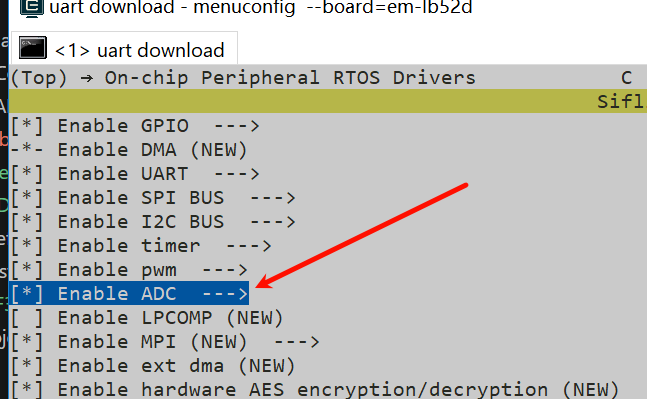
Task: Click On-chip Peripheral RTOS Drivers breadcrumb
Action: [290, 78]
